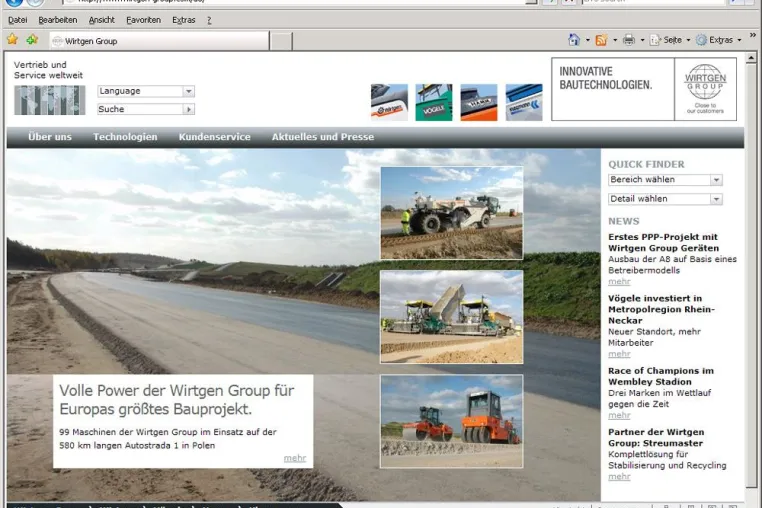Click the Kleemann brand logo tile
The image size is (762, 508).
[524, 102]
